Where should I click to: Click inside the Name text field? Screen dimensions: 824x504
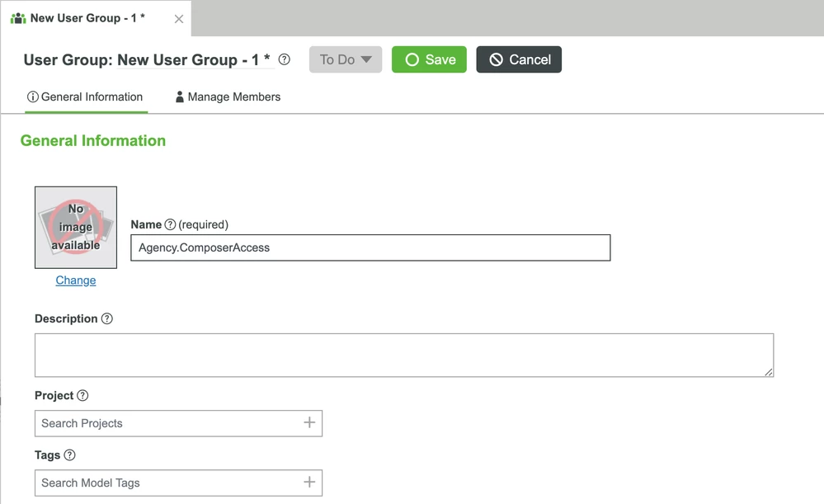click(370, 247)
